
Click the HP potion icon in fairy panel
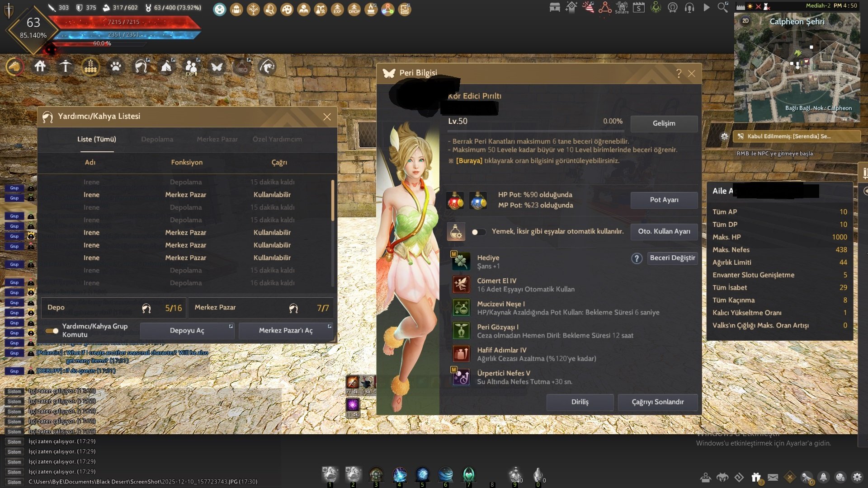click(x=455, y=200)
